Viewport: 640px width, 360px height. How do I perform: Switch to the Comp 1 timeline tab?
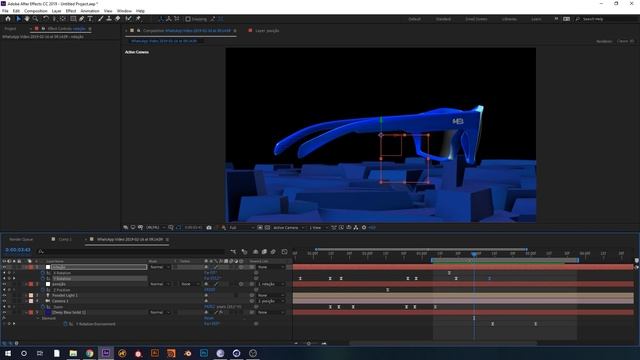[65, 240]
